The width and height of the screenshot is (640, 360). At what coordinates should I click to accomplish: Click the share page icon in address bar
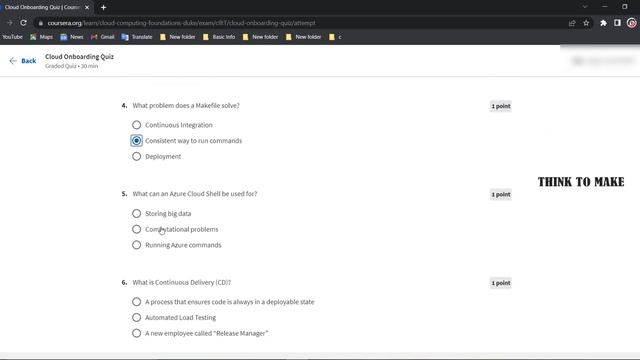click(x=572, y=23)
